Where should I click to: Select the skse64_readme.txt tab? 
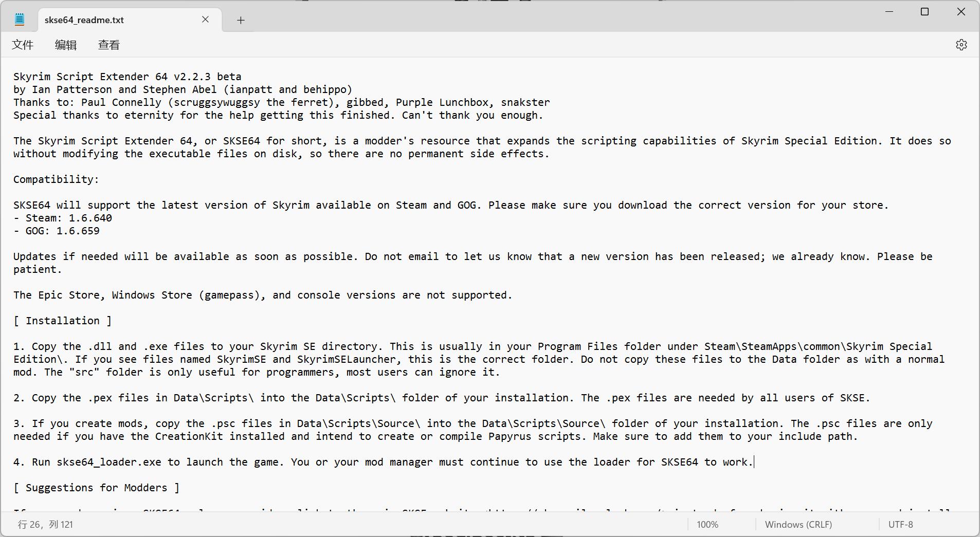point(130,20)
